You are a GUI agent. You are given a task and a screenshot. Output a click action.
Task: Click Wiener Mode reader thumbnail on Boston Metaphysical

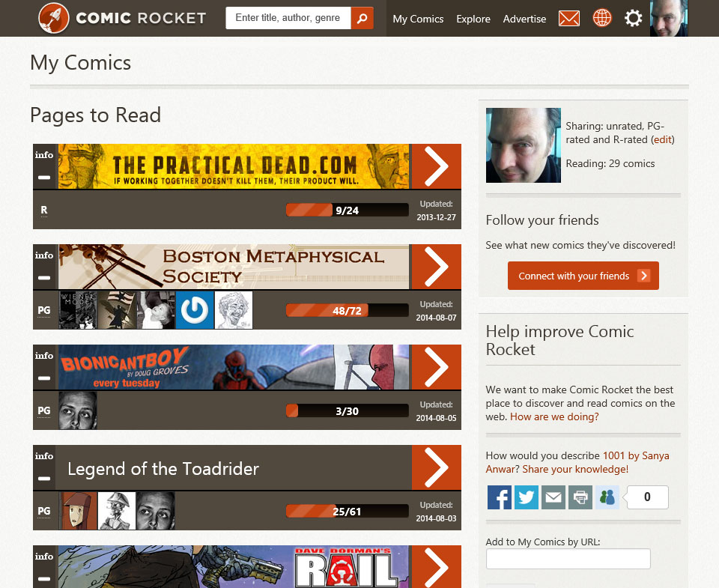[78, 310]
